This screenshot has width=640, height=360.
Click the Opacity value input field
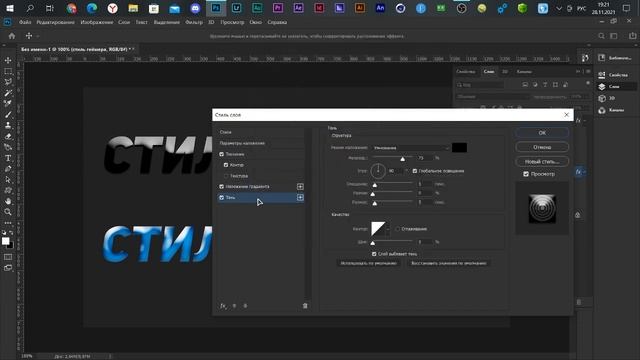point(425,158)
